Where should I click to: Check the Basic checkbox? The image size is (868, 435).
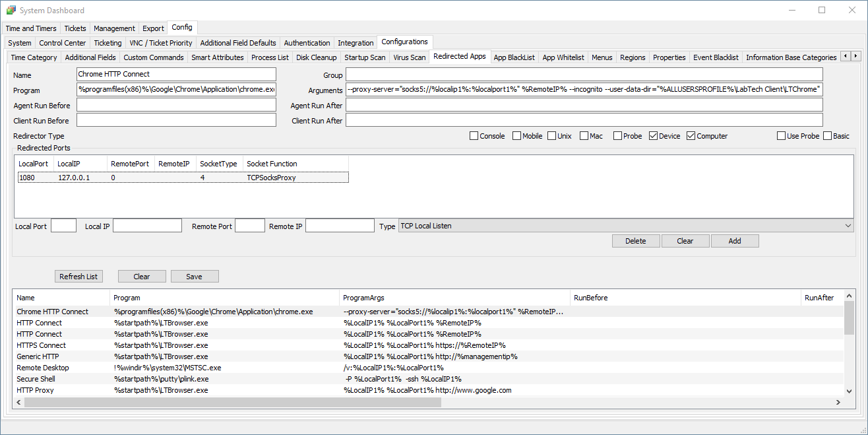[x=827, y=136]
